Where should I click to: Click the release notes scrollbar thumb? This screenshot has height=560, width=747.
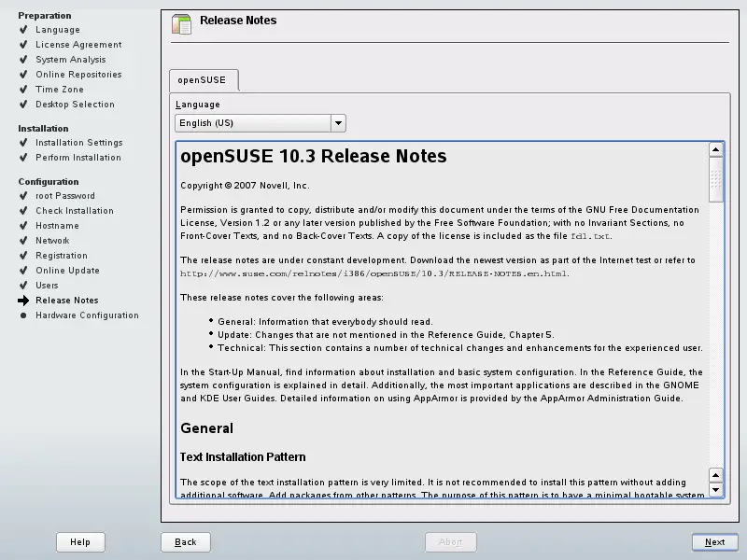[x=715, y=179]
